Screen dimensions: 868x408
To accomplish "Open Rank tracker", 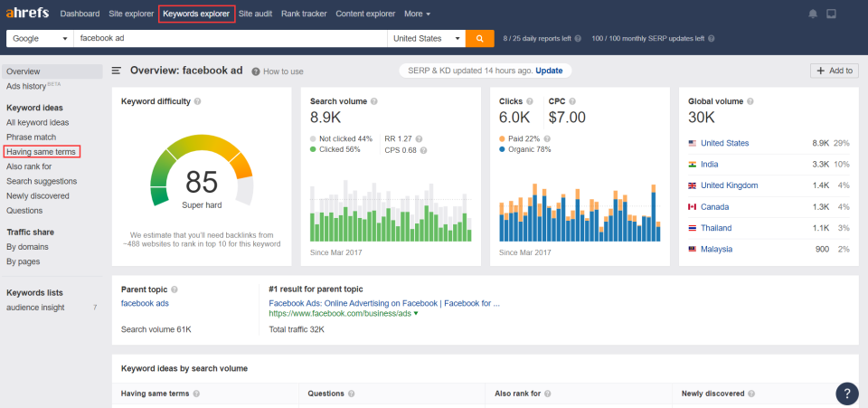I will (304, 14).
